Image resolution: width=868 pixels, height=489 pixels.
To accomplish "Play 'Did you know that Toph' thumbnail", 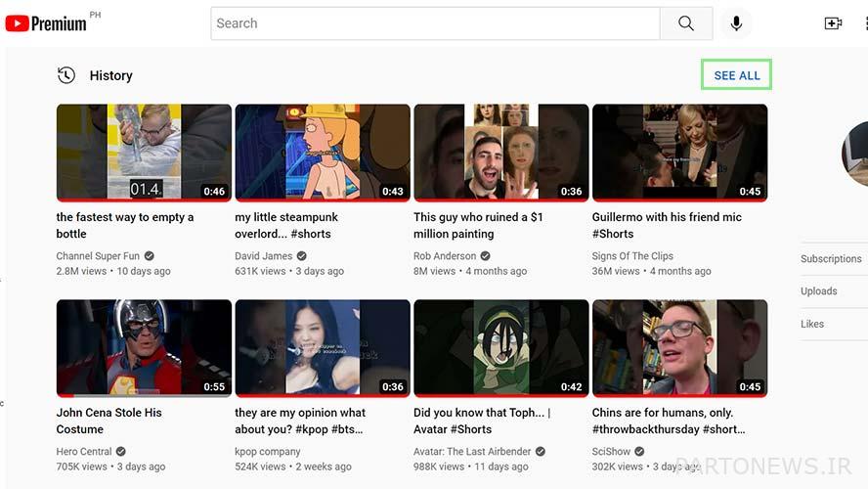I will click(x=501, y=348).
